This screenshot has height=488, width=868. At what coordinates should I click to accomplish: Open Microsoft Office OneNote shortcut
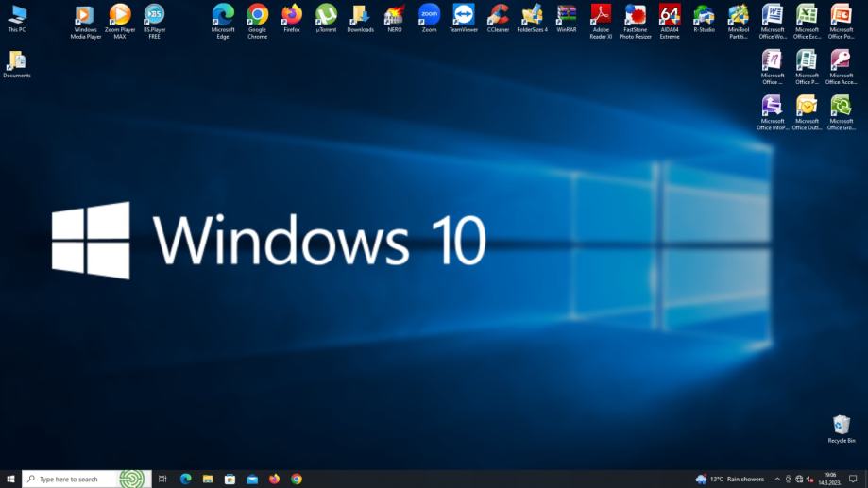click(773, 67)
